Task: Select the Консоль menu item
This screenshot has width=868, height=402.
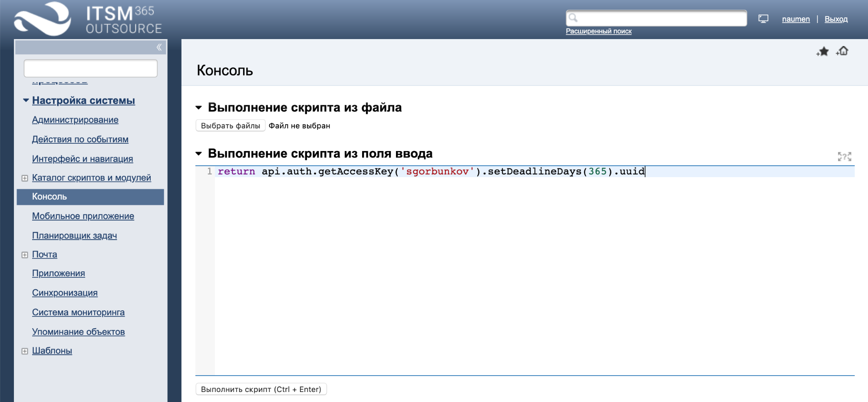Action: (x=90, y=197)
